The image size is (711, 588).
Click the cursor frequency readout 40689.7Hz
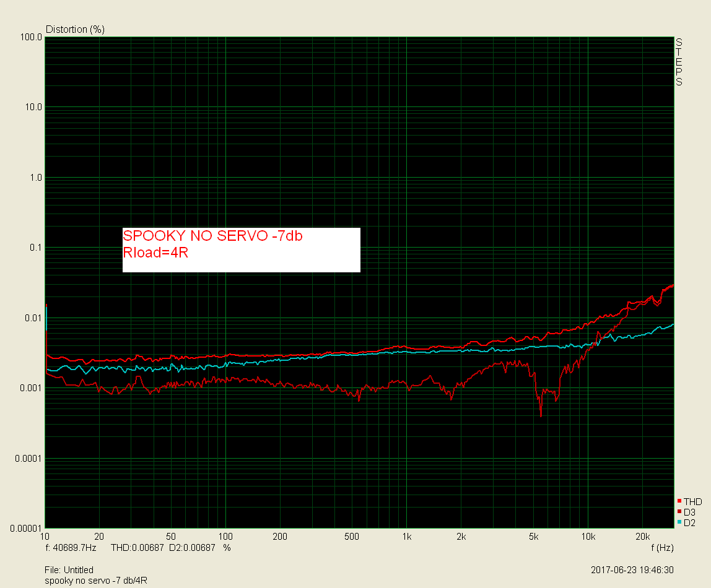click(x=71, y=548)
